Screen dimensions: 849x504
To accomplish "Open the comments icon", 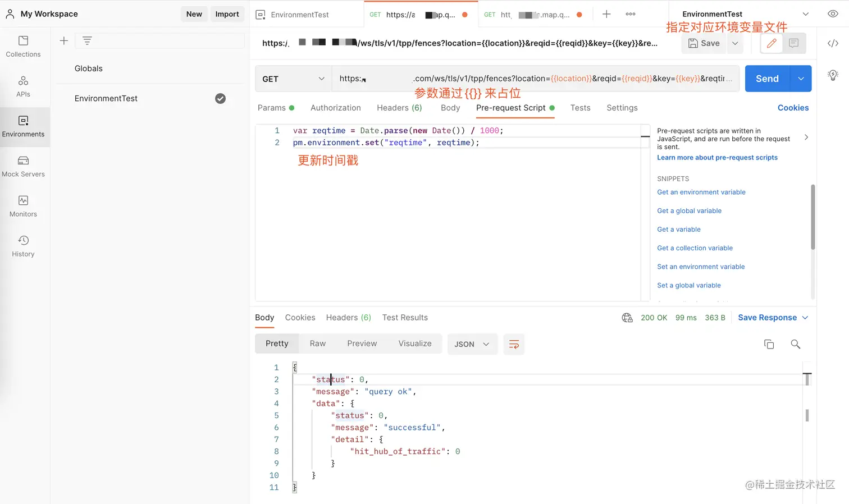I will pos(793,43).
